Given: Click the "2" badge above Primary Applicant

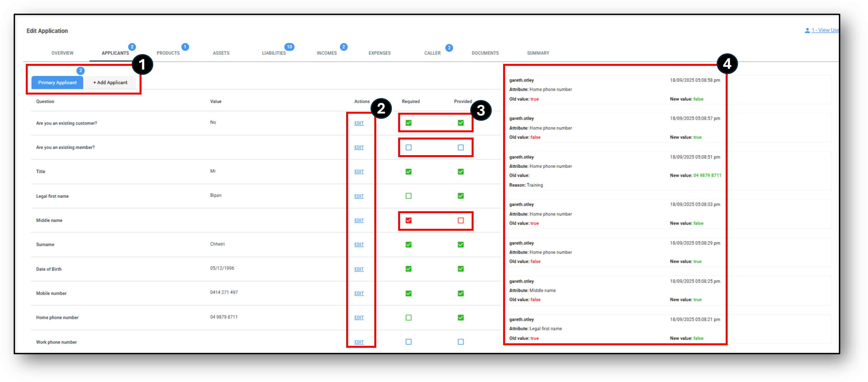Looking at the screenshot, I should coord(81,71).
